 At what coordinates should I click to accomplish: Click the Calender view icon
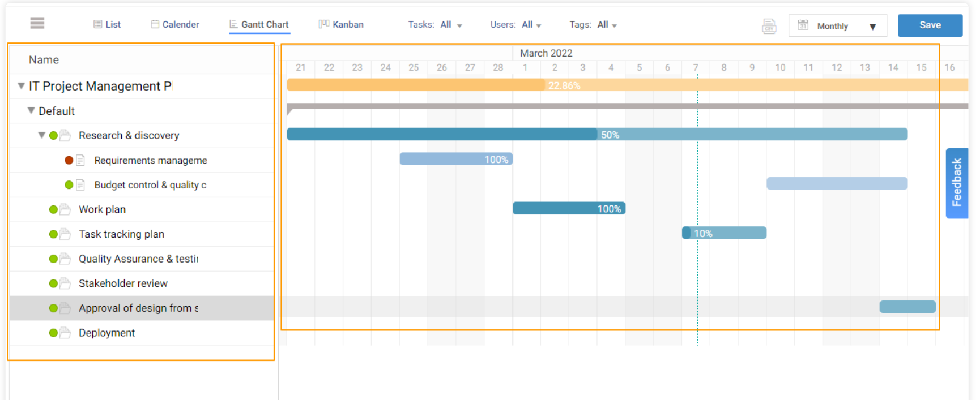point(155,24)
